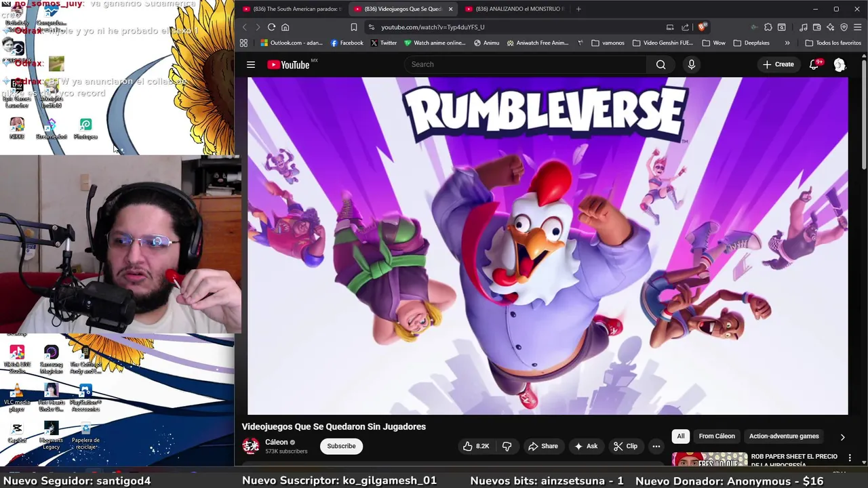This screenshot has height=488, width=868.
Task: Open the Animu bookmark
Action: point(486,43)
